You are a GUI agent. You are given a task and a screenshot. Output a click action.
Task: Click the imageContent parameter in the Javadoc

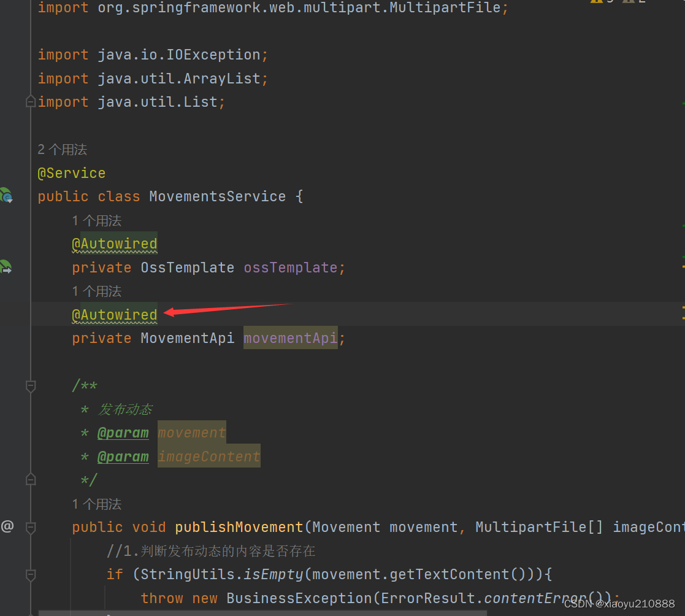click(209, 456)
